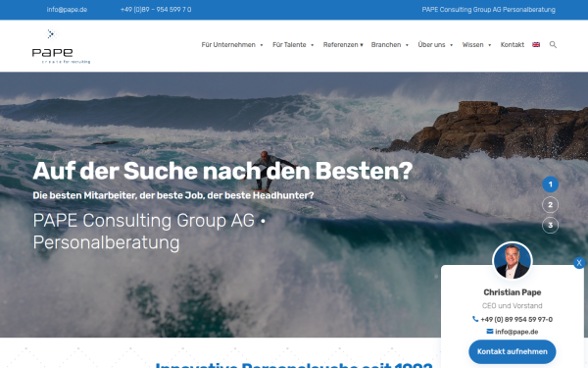Go to slide 3 of the hero slider

coord(550,225)
